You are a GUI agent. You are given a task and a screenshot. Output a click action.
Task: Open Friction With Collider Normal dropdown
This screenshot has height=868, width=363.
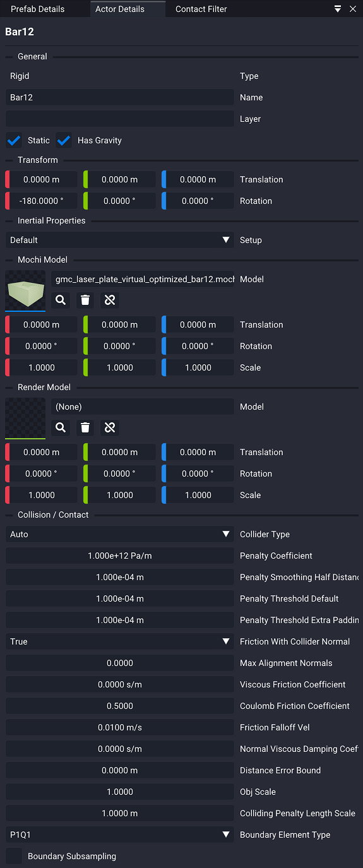coord(120,641)
